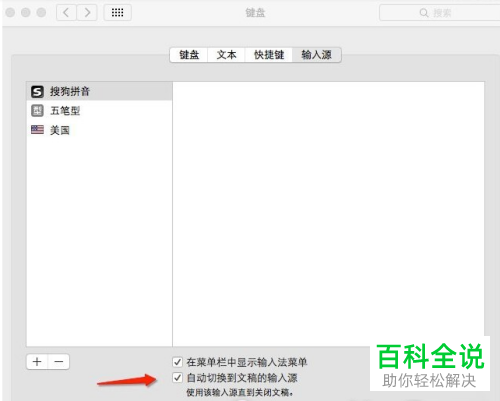Select 五笔型 in the list
Viewport: 500px width, 401px height.
point(99,111)
